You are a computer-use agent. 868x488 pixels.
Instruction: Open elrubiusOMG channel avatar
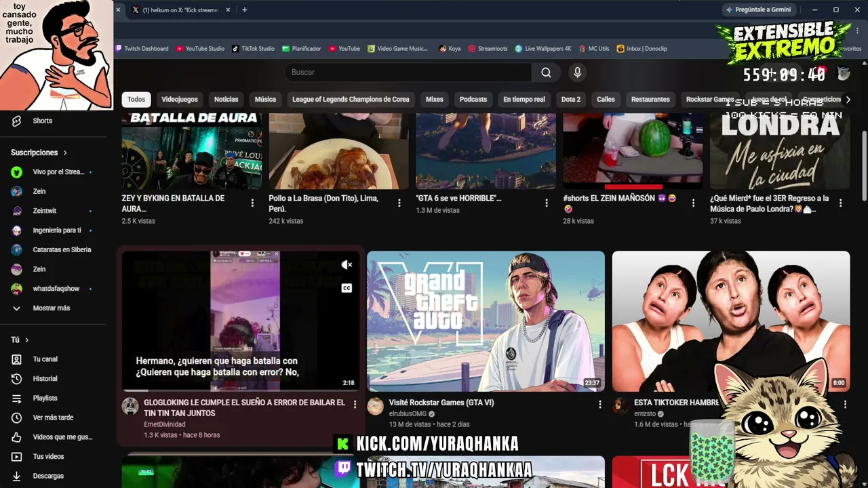click(x=375, y=406)
